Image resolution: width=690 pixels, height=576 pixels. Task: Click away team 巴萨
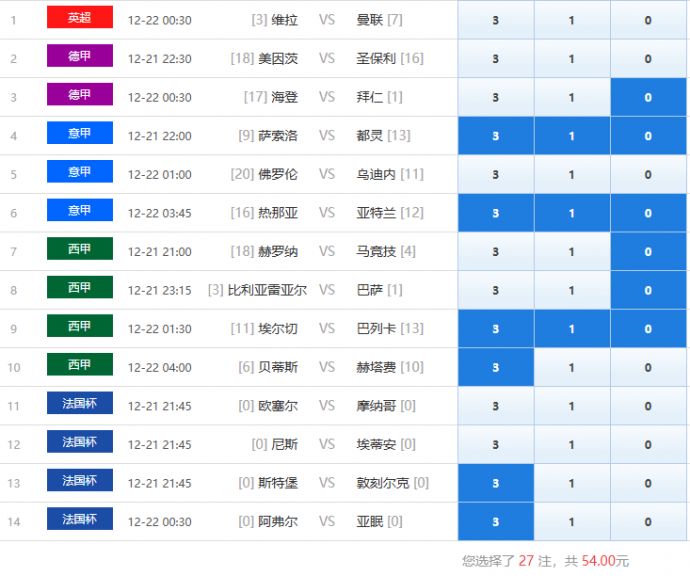(370, 290)
